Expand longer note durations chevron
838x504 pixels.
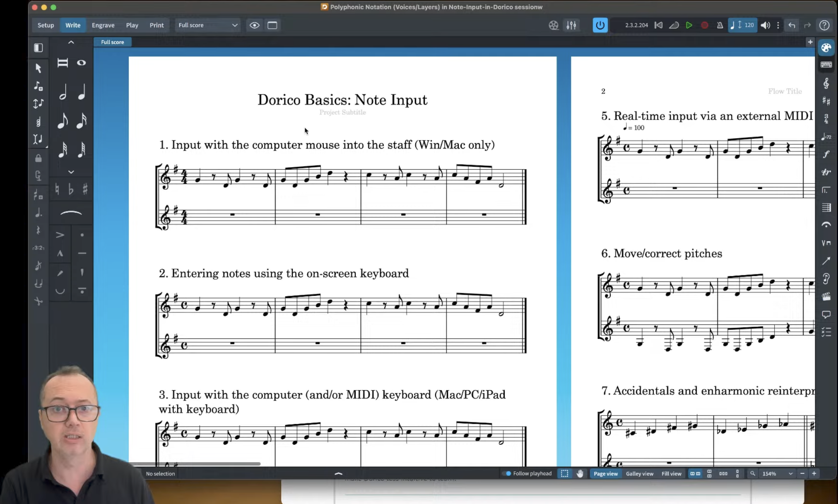pyautogui.click(x=71, y=42)
